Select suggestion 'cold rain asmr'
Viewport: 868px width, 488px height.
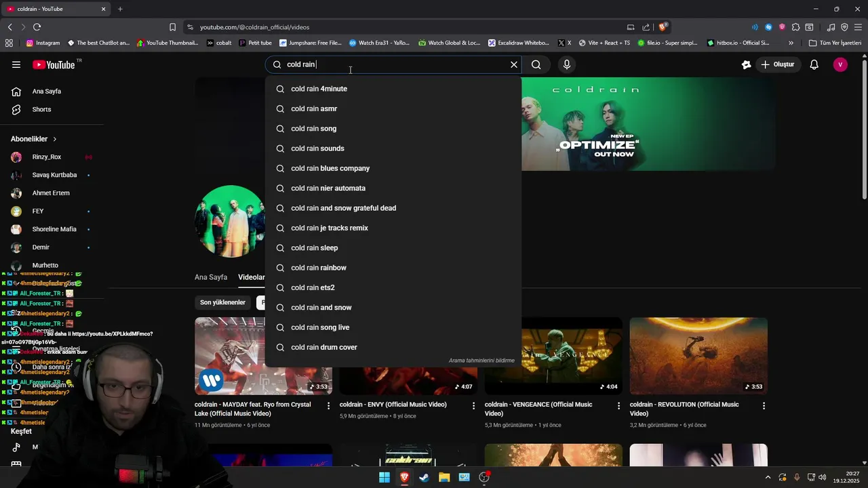coord(393,108)
